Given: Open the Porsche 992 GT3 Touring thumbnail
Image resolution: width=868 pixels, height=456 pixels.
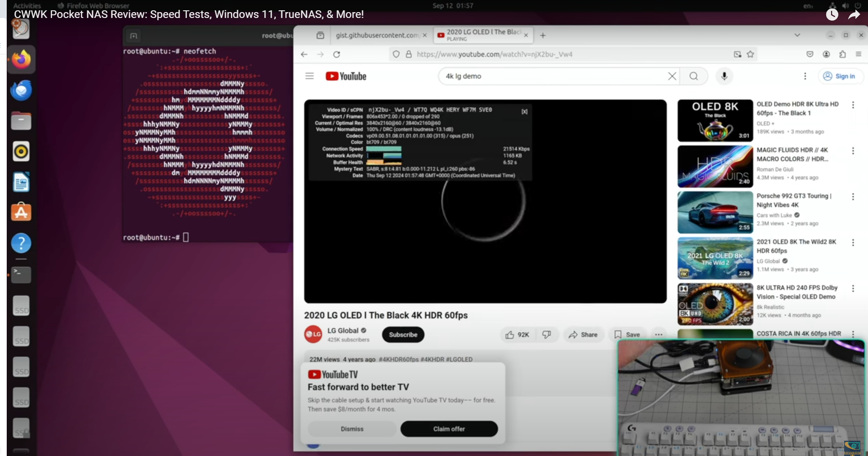Looking at the screenshot, I should tap(715, 212).
